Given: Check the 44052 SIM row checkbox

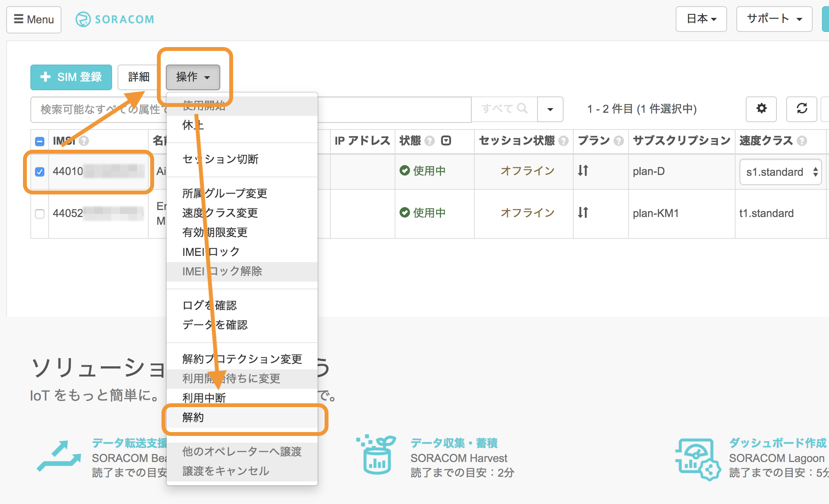Looking at the screenshot, I should 40,213.
